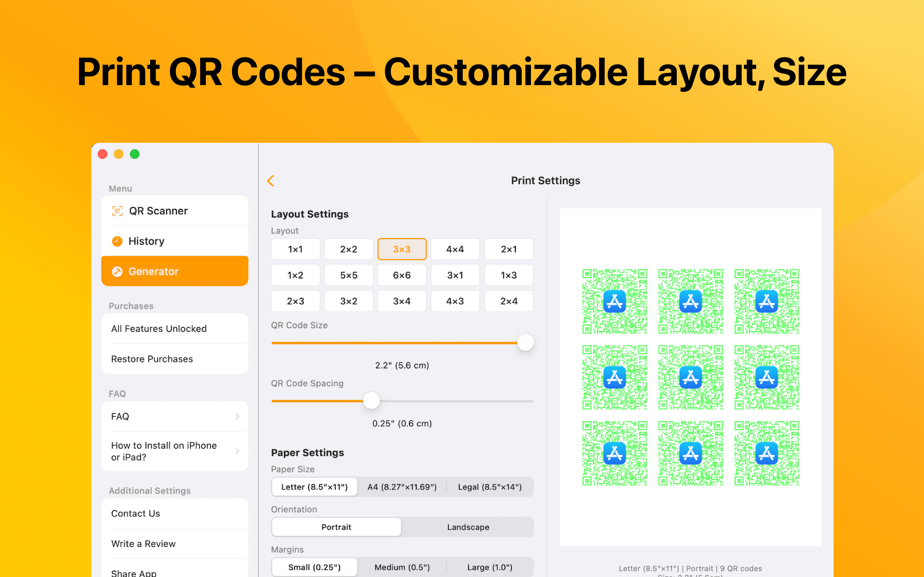Choose A4 paper size option
924x577 pixels.
[x=402, y=487]
